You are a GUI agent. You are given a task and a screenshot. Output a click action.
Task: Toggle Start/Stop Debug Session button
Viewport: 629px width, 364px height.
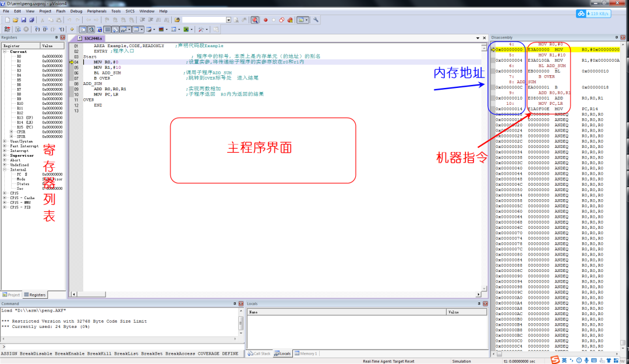255,20
